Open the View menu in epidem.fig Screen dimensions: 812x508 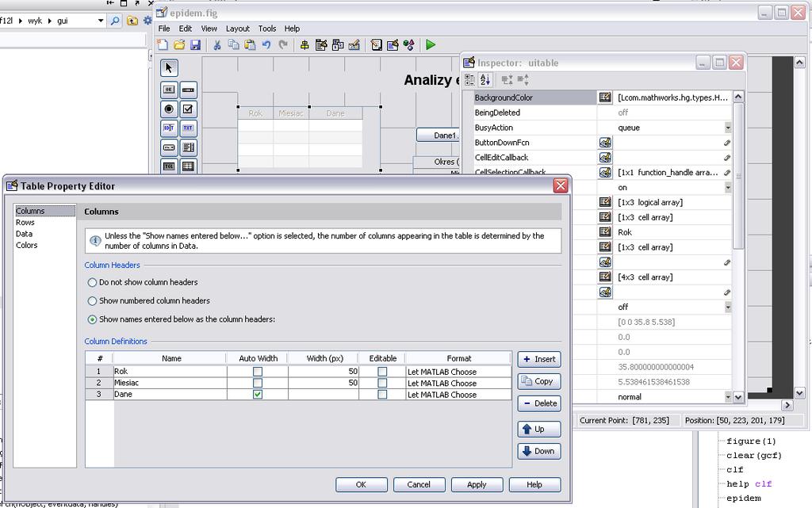[209, 29]
